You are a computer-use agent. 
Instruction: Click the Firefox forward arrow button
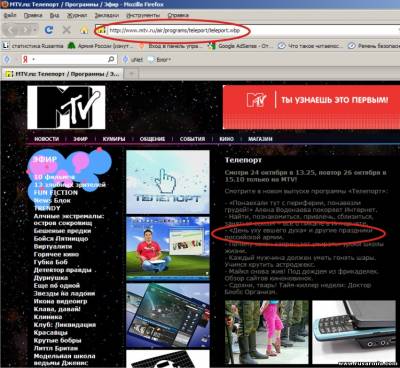point(25,30)
